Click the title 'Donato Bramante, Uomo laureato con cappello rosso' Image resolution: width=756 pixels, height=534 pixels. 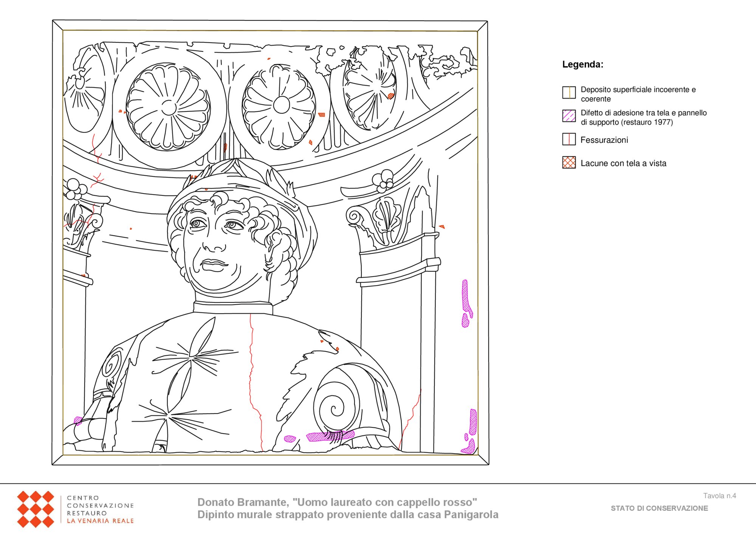click(337, 502)
